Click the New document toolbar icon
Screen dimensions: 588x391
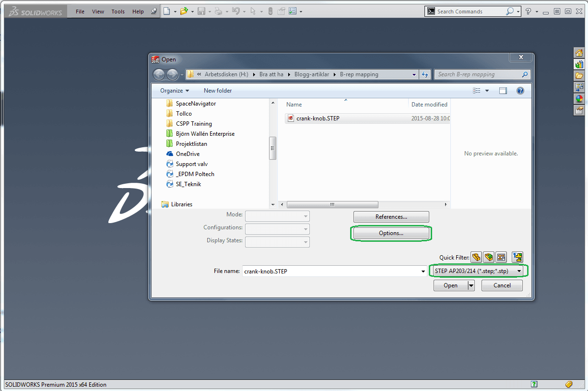(166, 12)
